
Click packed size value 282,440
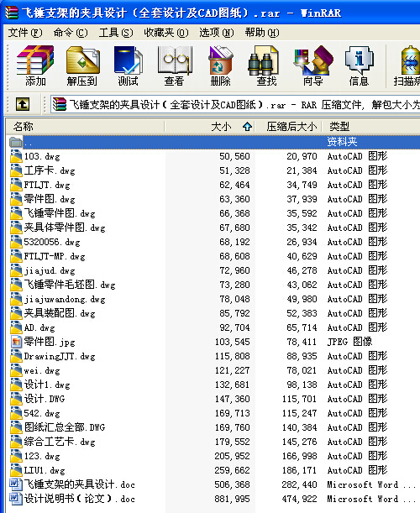299,484
